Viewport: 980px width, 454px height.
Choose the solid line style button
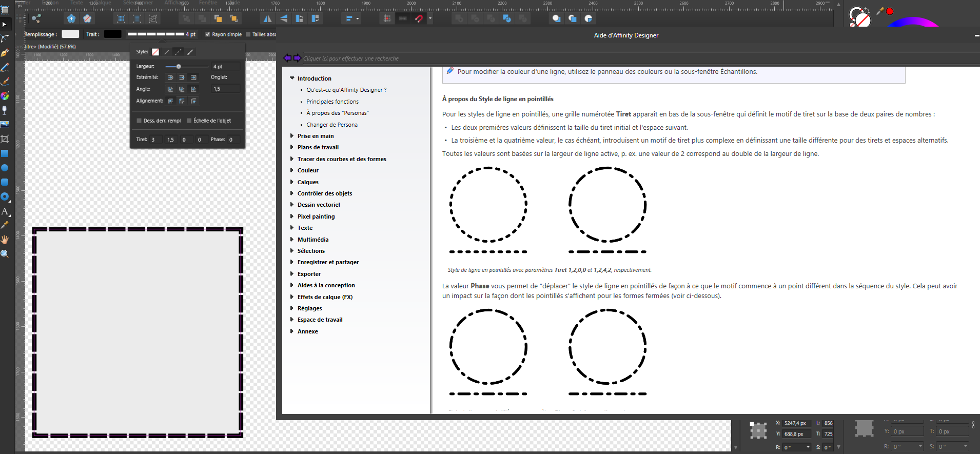(x=167, y=52)
